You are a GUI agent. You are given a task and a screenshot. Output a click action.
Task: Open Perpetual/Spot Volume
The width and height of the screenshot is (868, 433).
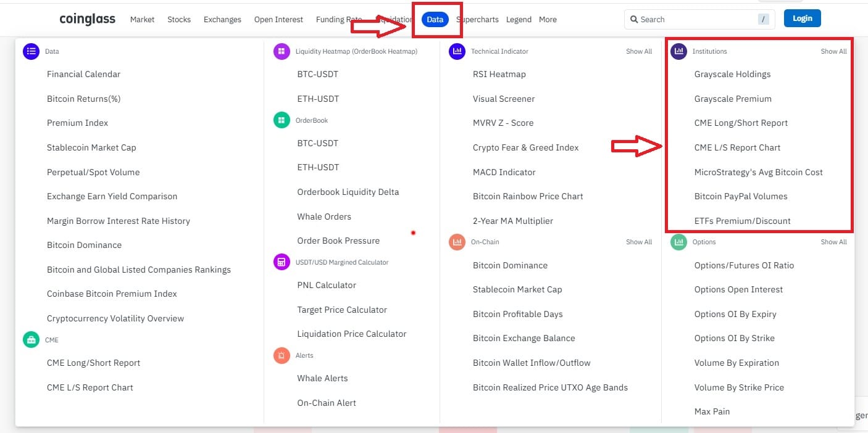[93, 172]
